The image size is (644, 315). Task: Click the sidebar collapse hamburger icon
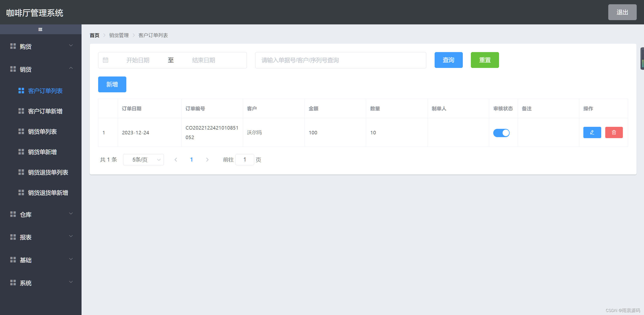[x=40, y=29]
